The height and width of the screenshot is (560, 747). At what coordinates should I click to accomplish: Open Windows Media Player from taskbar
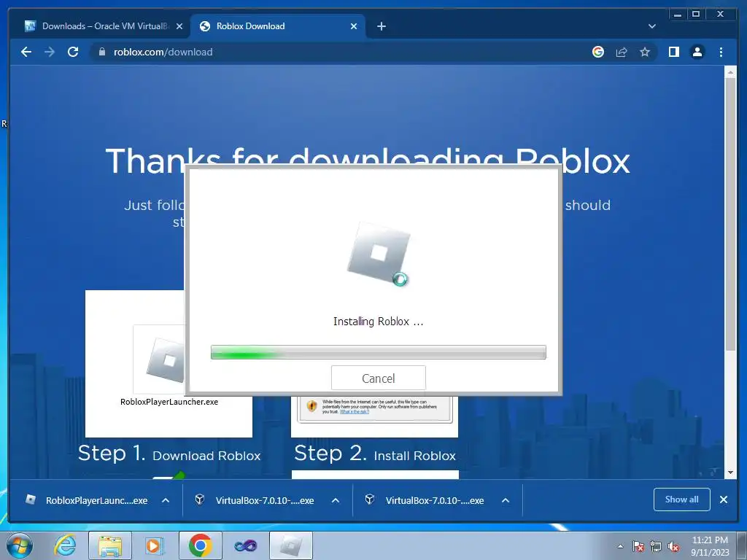[154, 545]
